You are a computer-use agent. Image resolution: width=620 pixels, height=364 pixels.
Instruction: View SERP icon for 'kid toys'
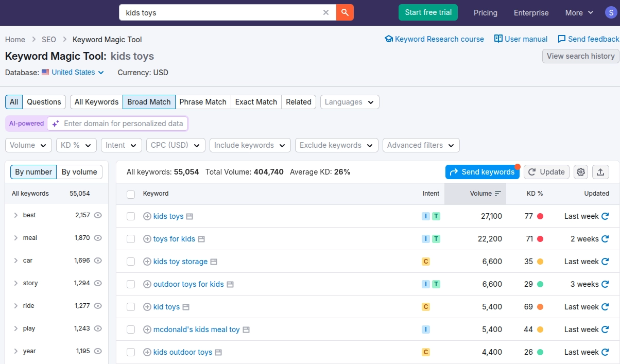[x=186, y=307]
